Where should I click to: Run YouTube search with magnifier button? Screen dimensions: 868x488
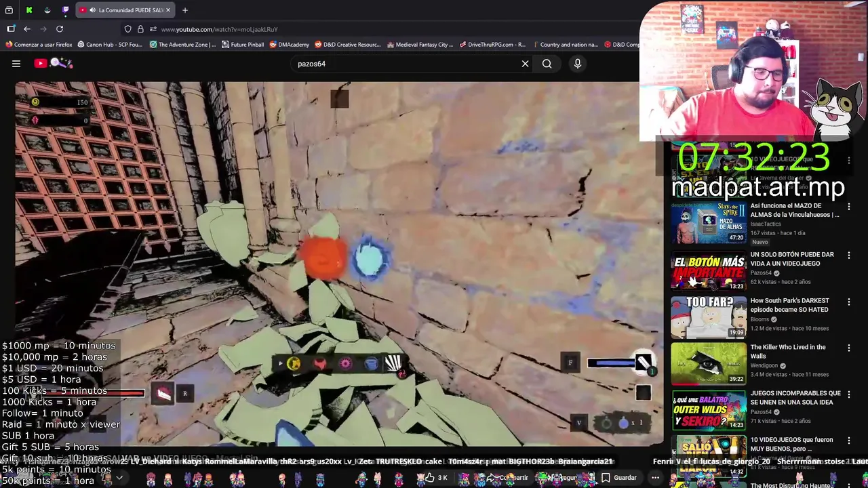[547, 64]
